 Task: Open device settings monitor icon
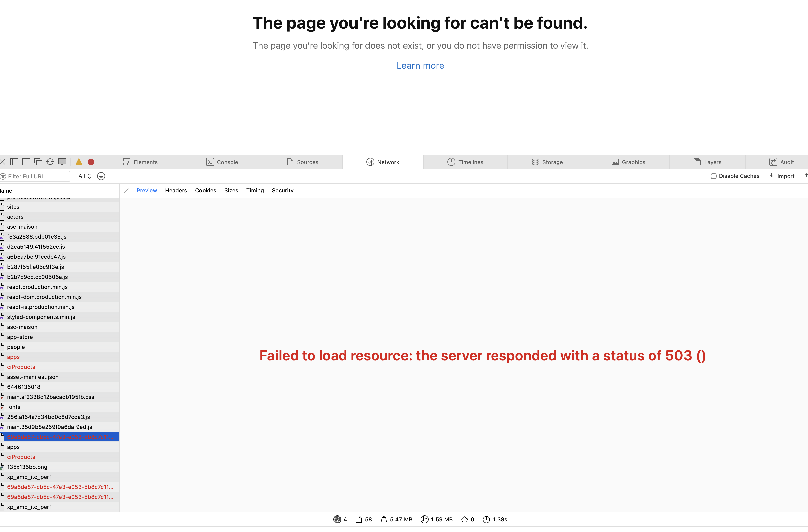62,162
